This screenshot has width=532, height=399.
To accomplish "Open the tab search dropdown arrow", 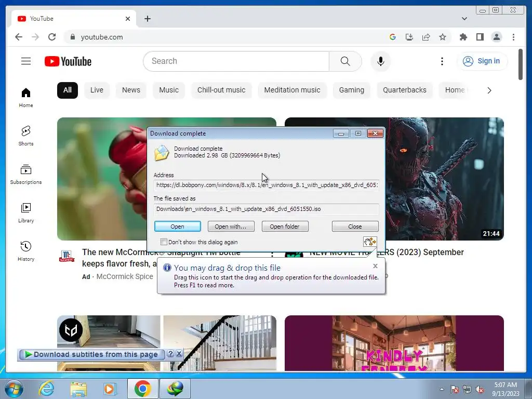I will coord(464,19).
